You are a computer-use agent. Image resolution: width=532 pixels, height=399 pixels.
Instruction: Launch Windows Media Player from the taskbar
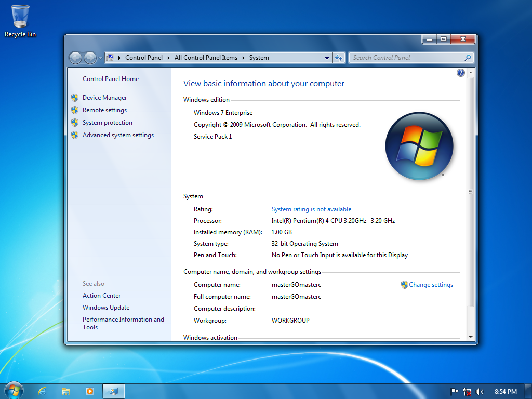point(90,391)
